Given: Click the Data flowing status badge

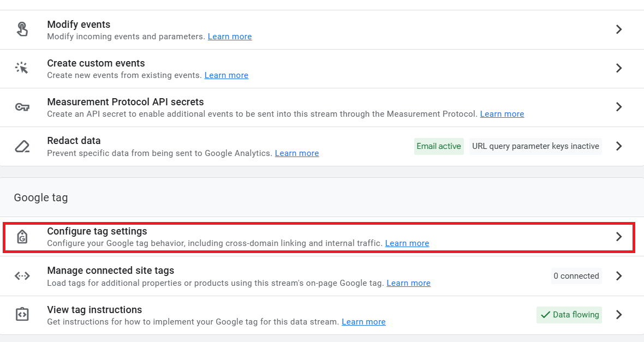Looking at the screenshot, I should [x=569, y=315].
